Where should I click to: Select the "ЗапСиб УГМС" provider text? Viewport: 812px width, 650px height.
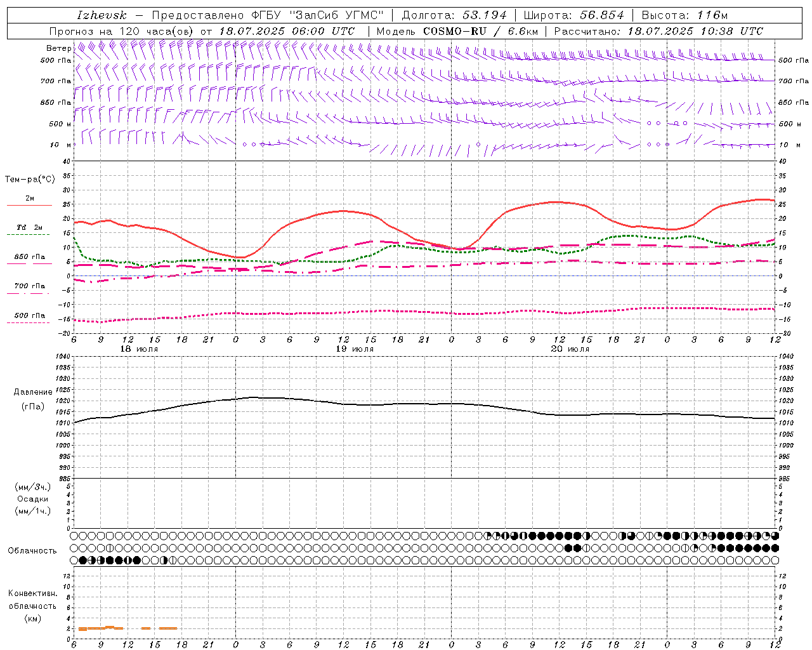336,15
